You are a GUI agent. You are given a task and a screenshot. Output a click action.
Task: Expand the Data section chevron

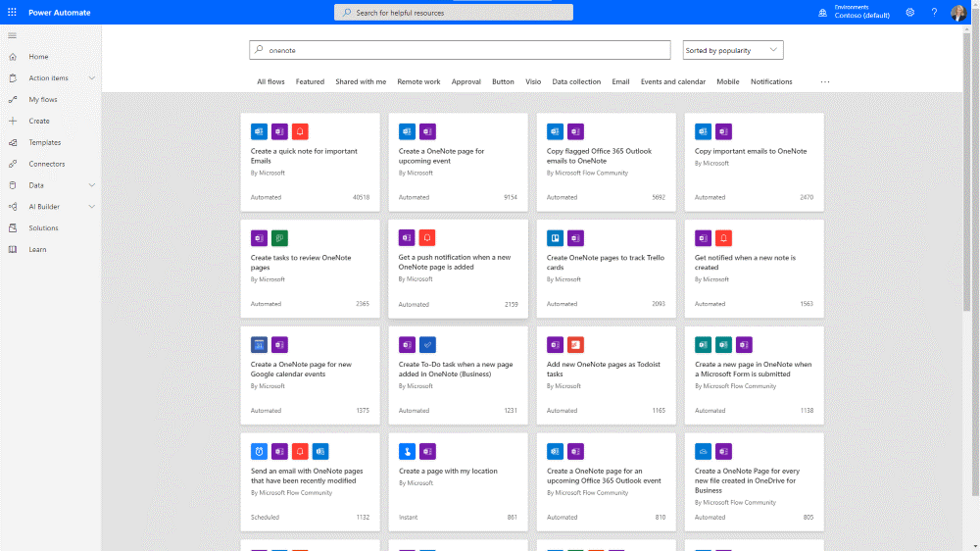(x=92, y=185)
